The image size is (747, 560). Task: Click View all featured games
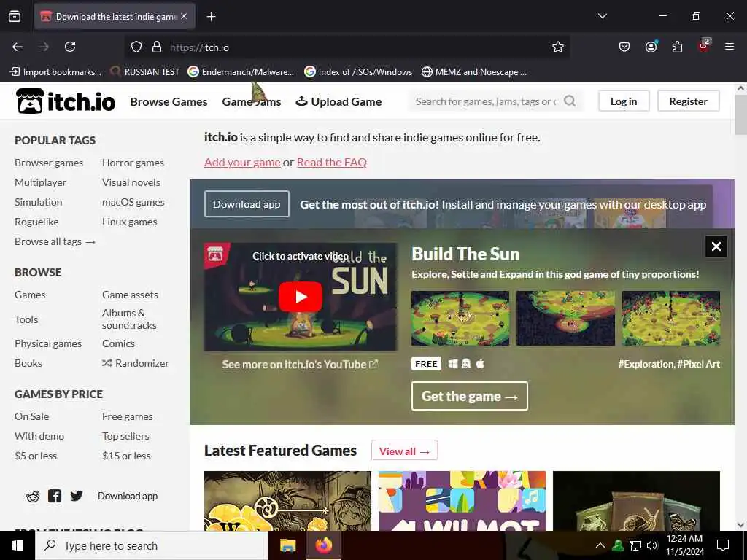point(404,451)
